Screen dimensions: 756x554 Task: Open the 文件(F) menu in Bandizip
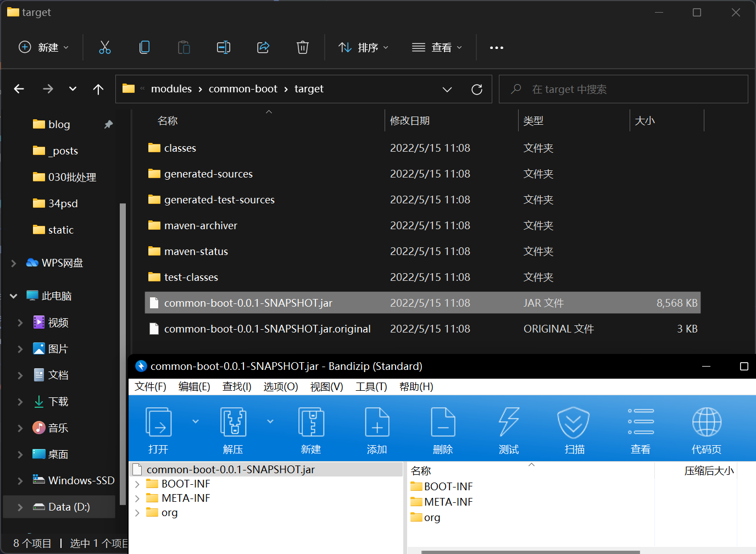click(x=150, y=387)
